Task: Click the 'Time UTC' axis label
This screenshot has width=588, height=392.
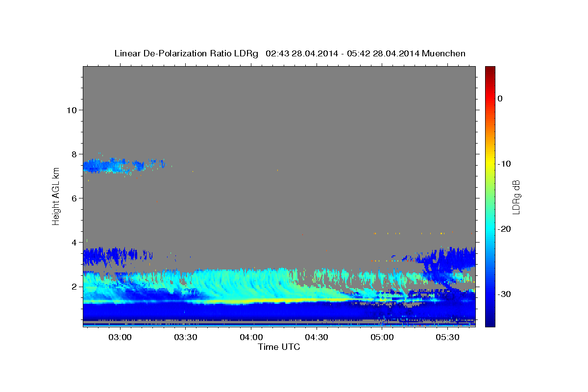Action: pos(279,347)
